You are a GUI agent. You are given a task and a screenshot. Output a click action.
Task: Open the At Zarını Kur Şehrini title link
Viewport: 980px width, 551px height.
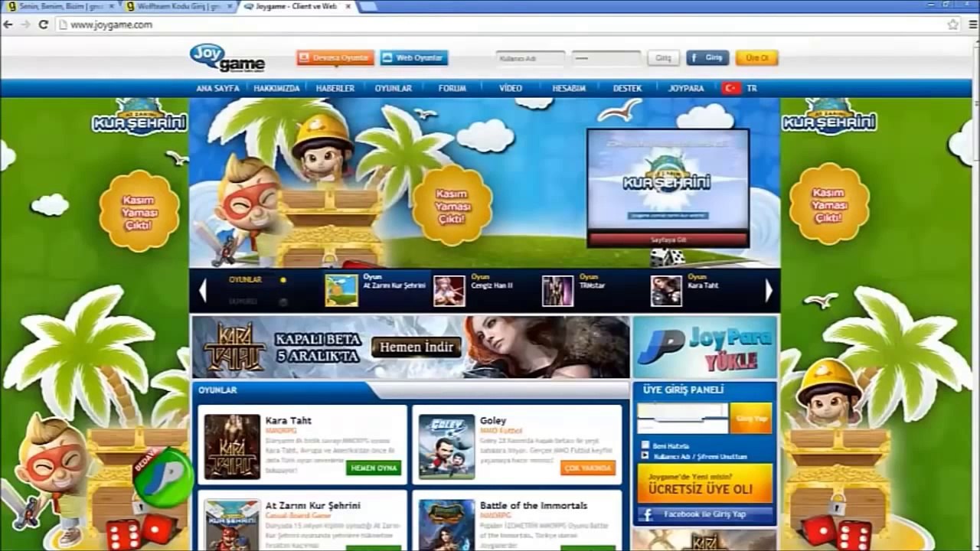coord(313,506)
